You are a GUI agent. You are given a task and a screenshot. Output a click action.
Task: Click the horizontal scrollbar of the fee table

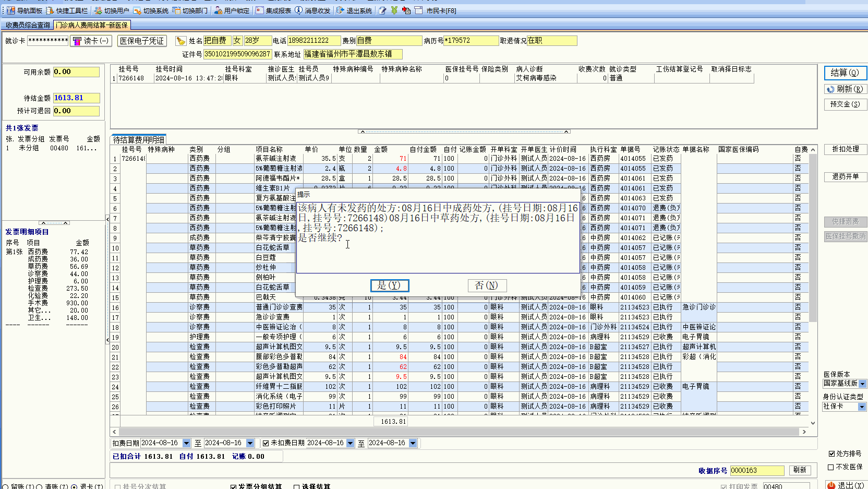pyautogui.click(x=459, y=432)
